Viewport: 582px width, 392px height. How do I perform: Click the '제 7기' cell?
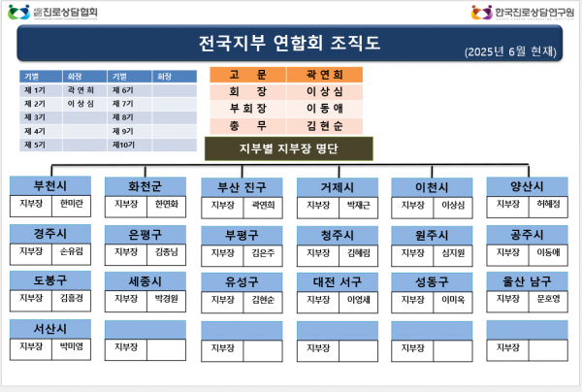pos(130,104)
